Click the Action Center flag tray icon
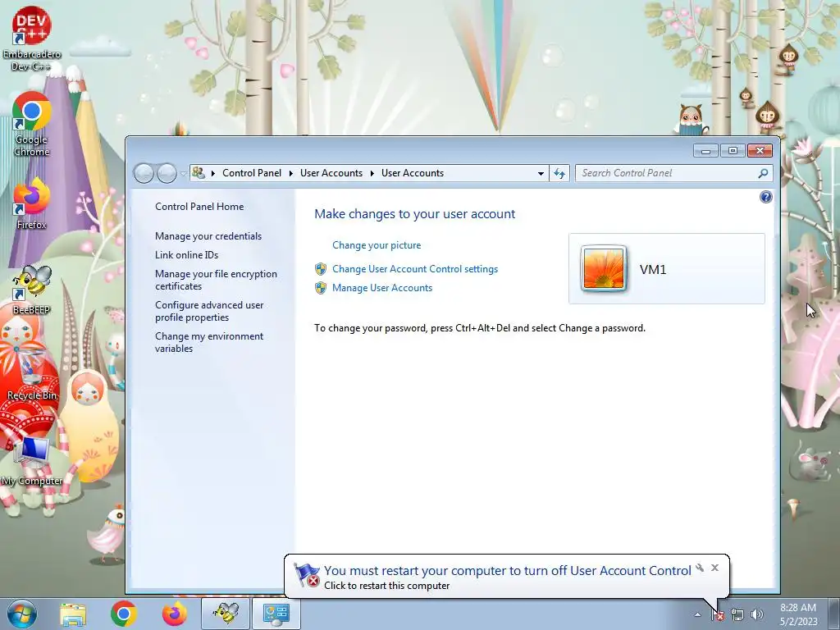The width and height of the screenshot is (840, 630). 718,615
